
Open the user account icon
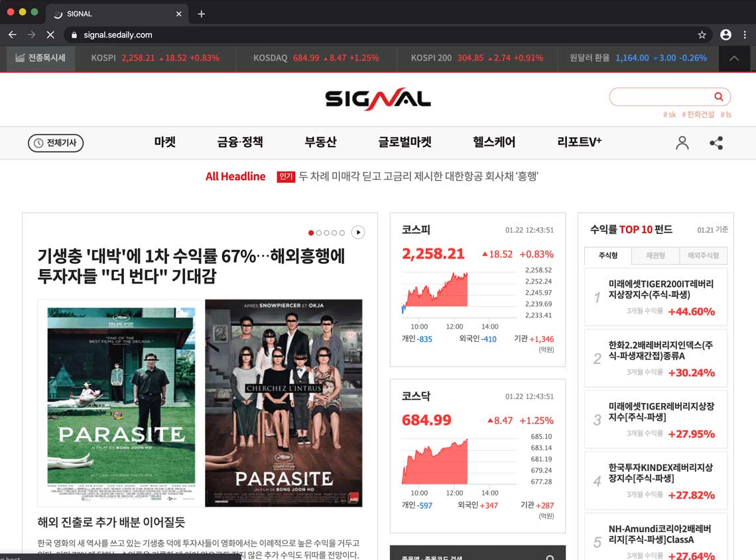682,142
